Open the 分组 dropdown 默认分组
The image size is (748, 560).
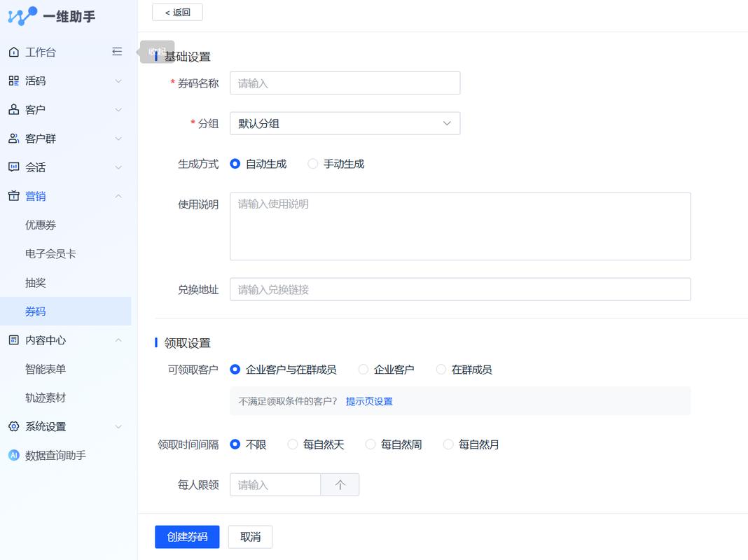345,123
